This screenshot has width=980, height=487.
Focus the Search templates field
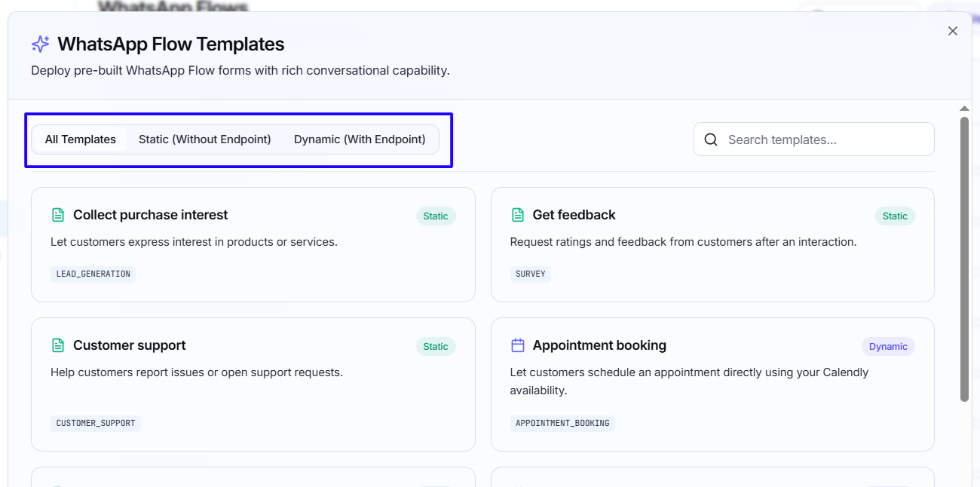tap(814, 139)
